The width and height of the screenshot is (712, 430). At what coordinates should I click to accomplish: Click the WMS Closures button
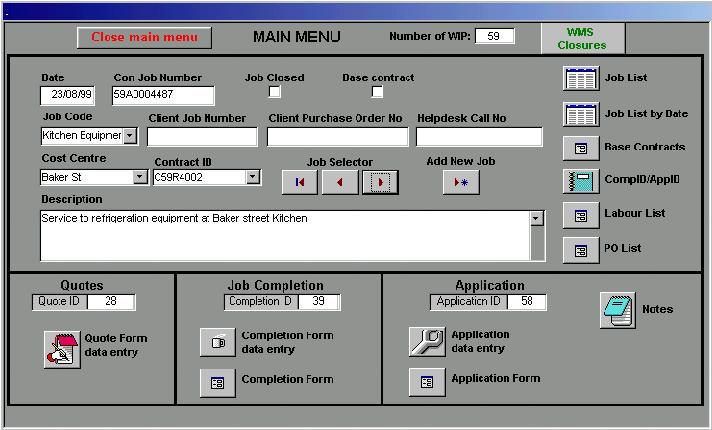click(582, 39)
